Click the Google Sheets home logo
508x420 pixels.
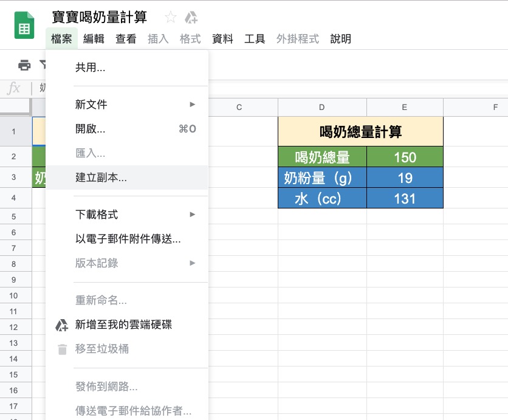pyautogui.click(x=24, y=27)
